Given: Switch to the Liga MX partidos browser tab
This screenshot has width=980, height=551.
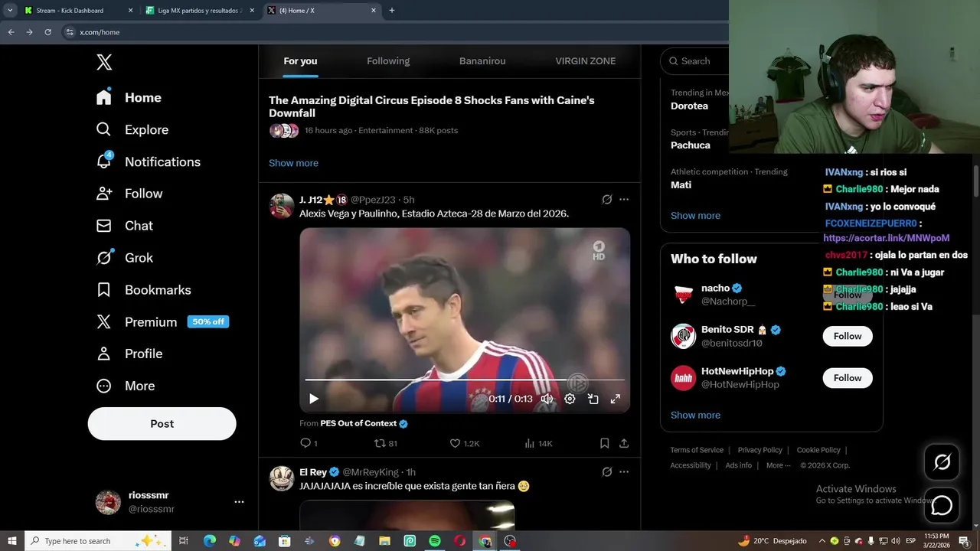Looking at the screenshot, I should [x=201, y=11].
